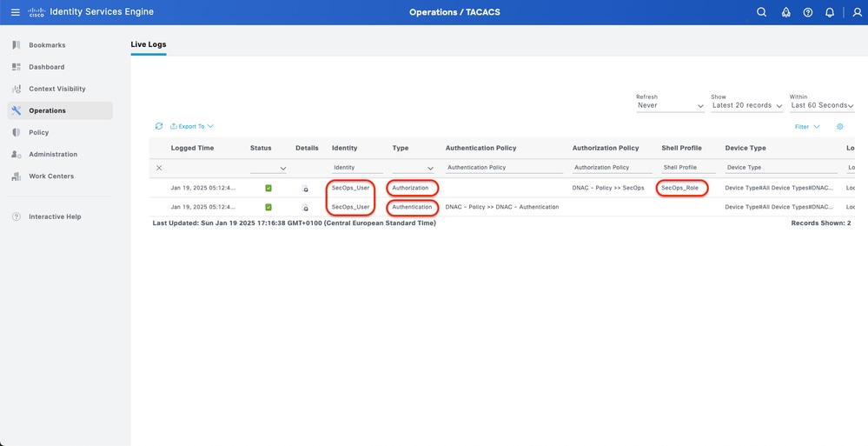Click the Context Visibility sidebar icon
Viewport: 868px width, 446px height.
(16, 89)
